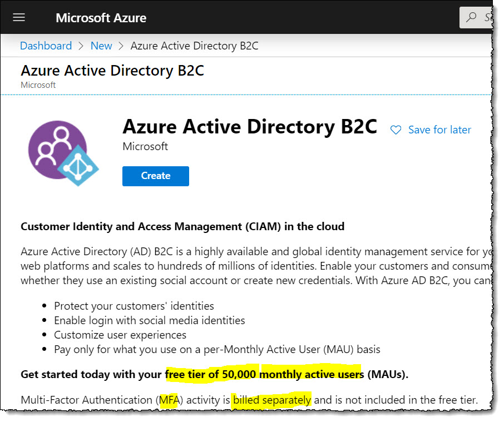504x422 pixels.
Task: Navigate to the Dashboard breadcrumb
Action: coord(46,46)
